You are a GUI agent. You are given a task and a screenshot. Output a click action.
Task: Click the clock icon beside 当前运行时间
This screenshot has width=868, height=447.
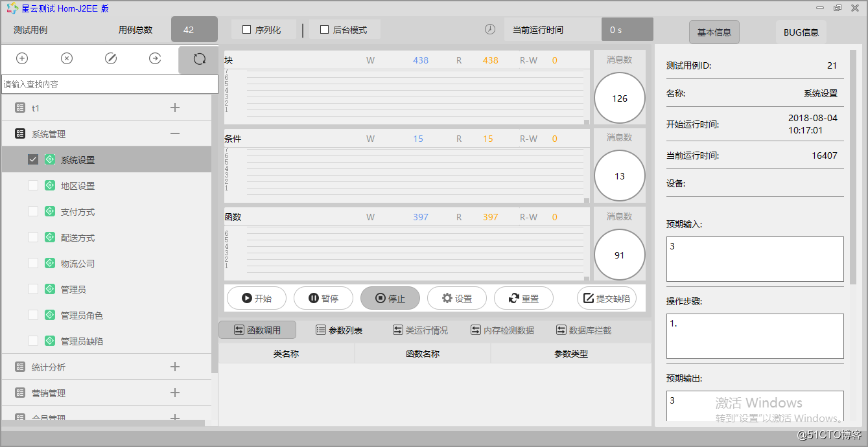(x=490, y=29)
